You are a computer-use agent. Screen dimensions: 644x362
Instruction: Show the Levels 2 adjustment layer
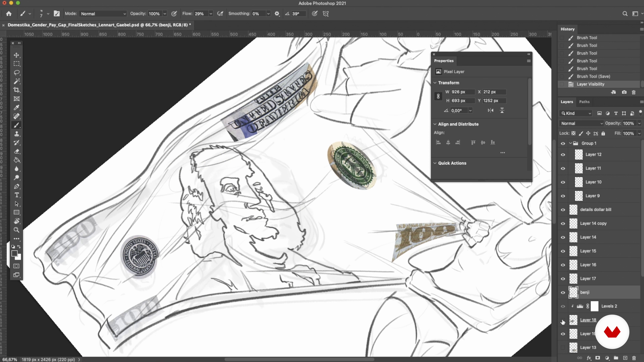tap(563, 306)
